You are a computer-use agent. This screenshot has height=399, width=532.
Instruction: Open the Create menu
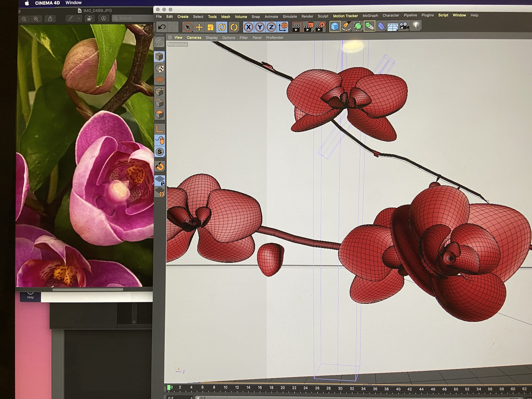coord(183,17)
